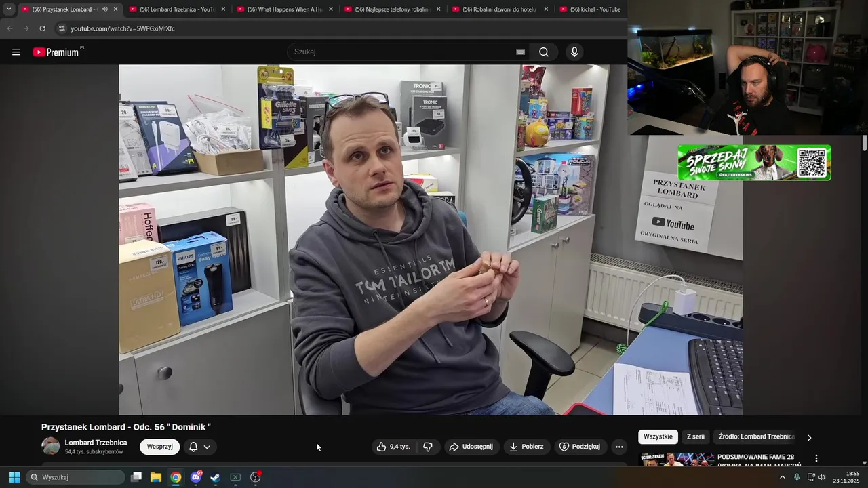Show more filter chips with the right arrow
This screenshot has width=868, height=488.
coord(808,437)
